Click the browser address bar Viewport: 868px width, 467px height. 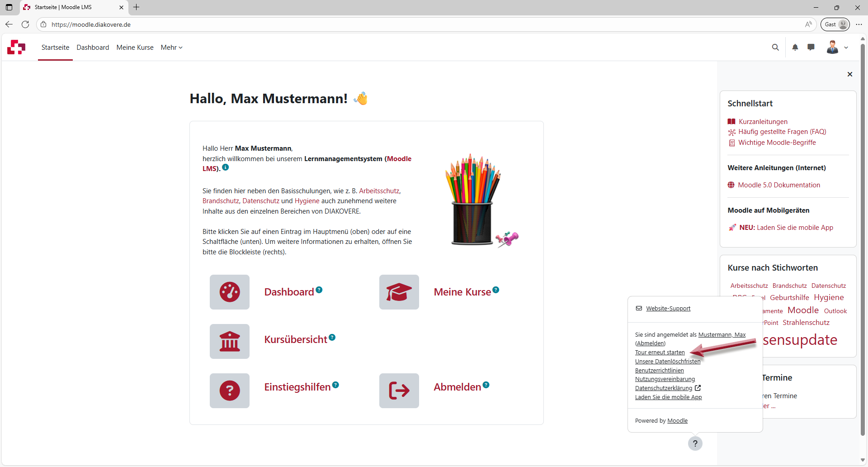point(407,24)
